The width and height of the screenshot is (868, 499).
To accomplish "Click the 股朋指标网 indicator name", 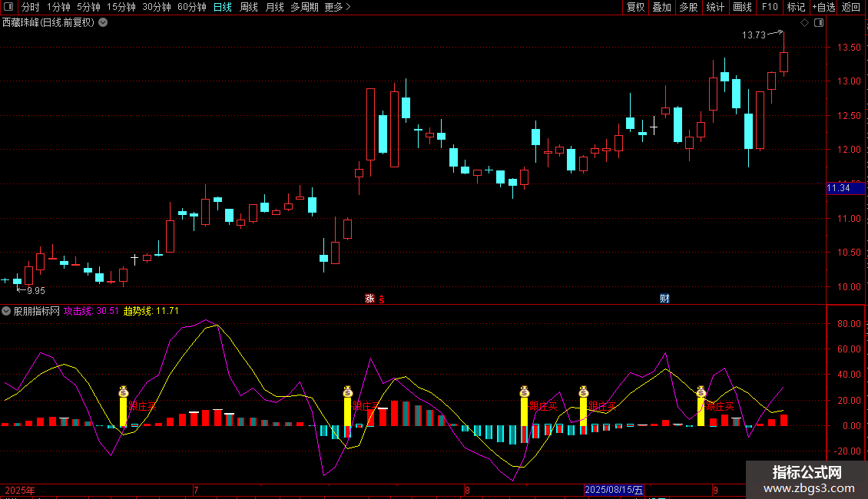I will pos(37,311).
